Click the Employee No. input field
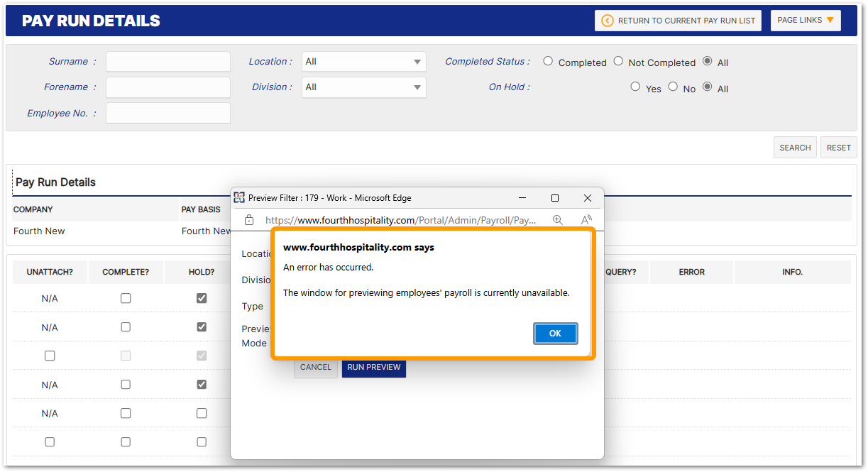The width and height of the screenshot is (868, 472). pyautogui.click(x=168, y=113)
